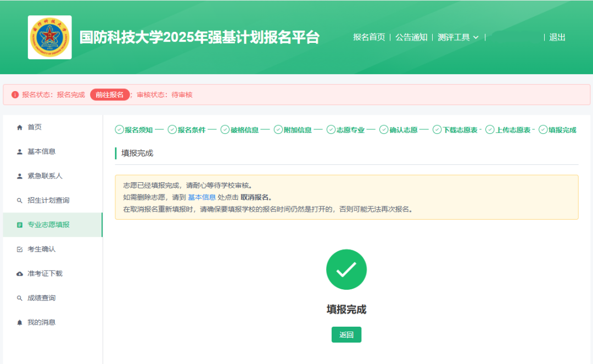Viewport: 593px width, 364px height.
Task: Follow the blue 基本信息 link in notice
Action: click(202, 197)
